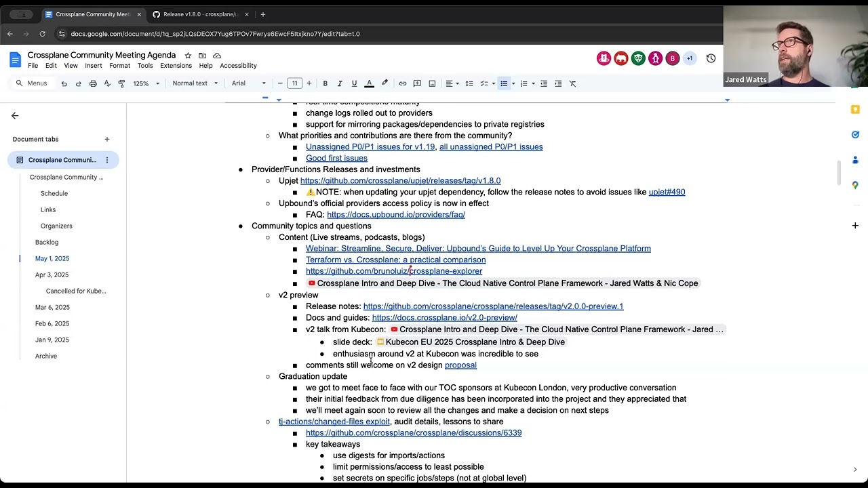Reload the page in Chrome

coord(42,34)
